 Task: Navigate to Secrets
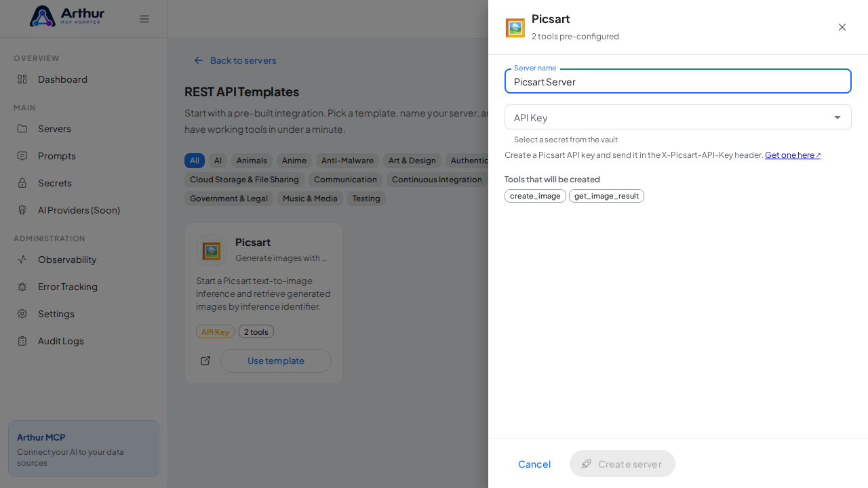(84, 183)
